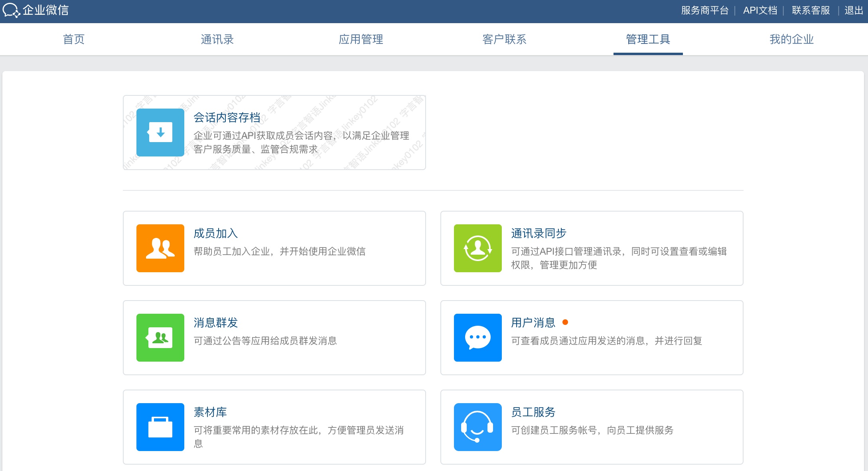Open the 服务商平台 link

[x=704, y=10]
